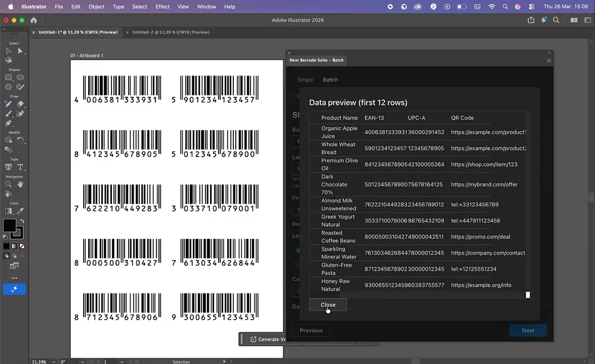Select the Eyedropper tool
Viewport: 595px width, 364px height.
click(20, 211)
